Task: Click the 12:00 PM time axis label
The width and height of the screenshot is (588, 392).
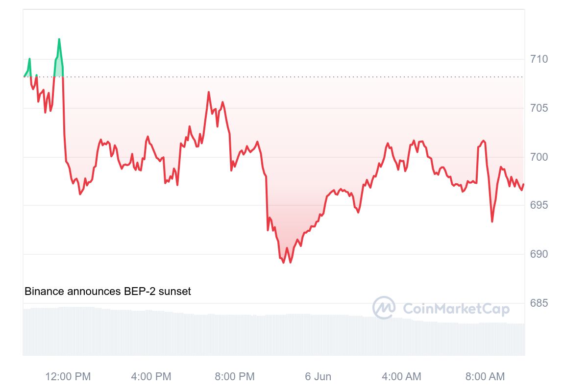Action: coord(68,377)
